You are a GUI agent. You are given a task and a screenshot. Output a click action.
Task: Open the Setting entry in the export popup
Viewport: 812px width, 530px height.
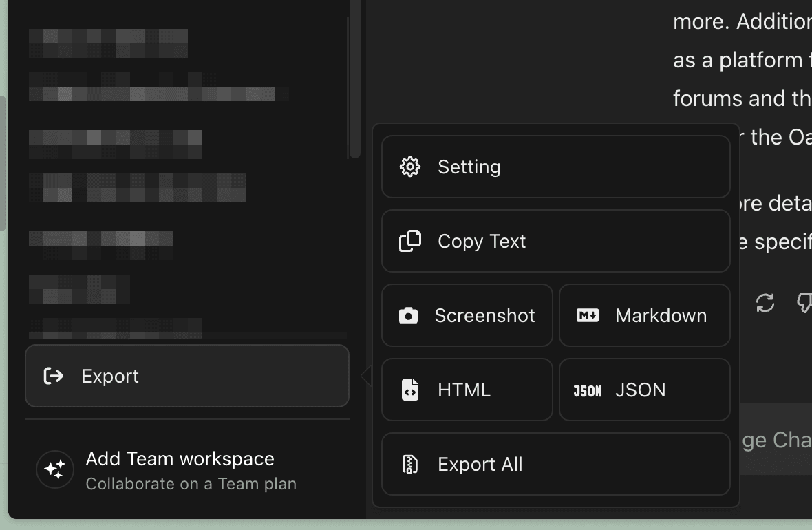[x=555, y=167]
